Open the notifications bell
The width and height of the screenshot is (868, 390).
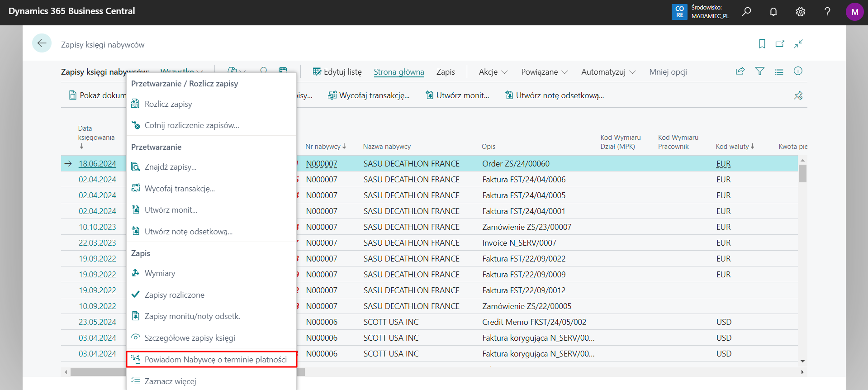773,12
